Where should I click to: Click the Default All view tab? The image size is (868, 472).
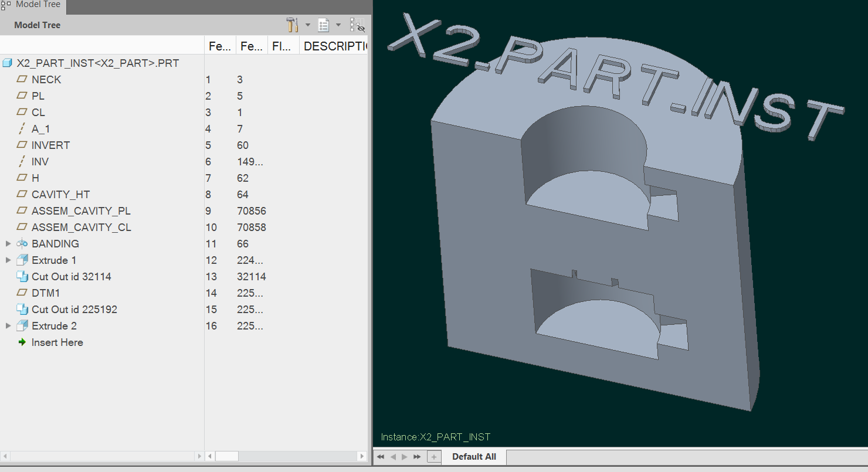(x=473, y=457)
